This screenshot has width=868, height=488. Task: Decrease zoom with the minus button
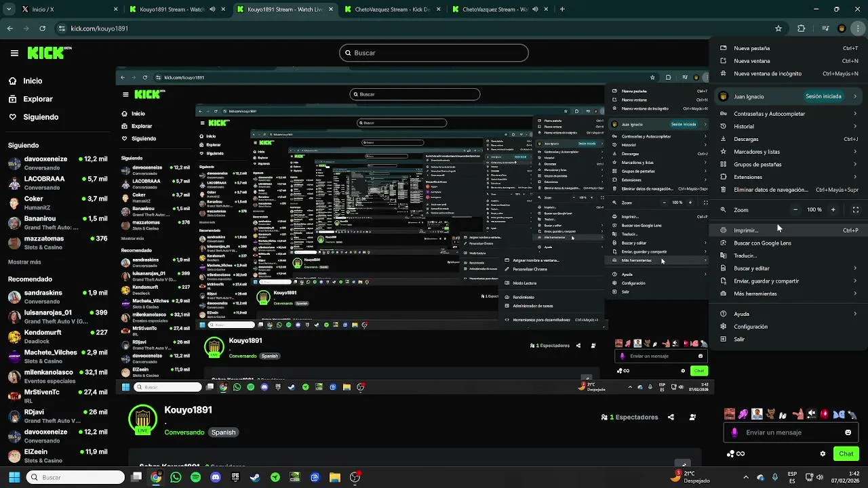point(795,209)
